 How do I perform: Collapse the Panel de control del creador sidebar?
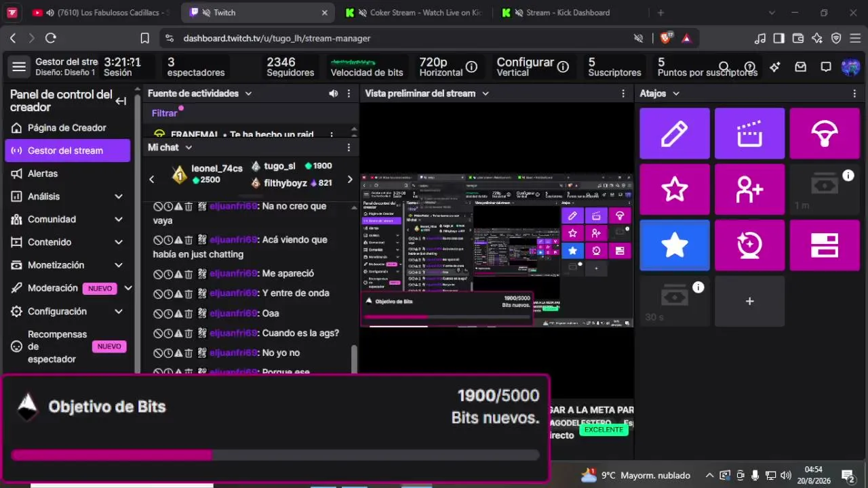coord(121,101)
